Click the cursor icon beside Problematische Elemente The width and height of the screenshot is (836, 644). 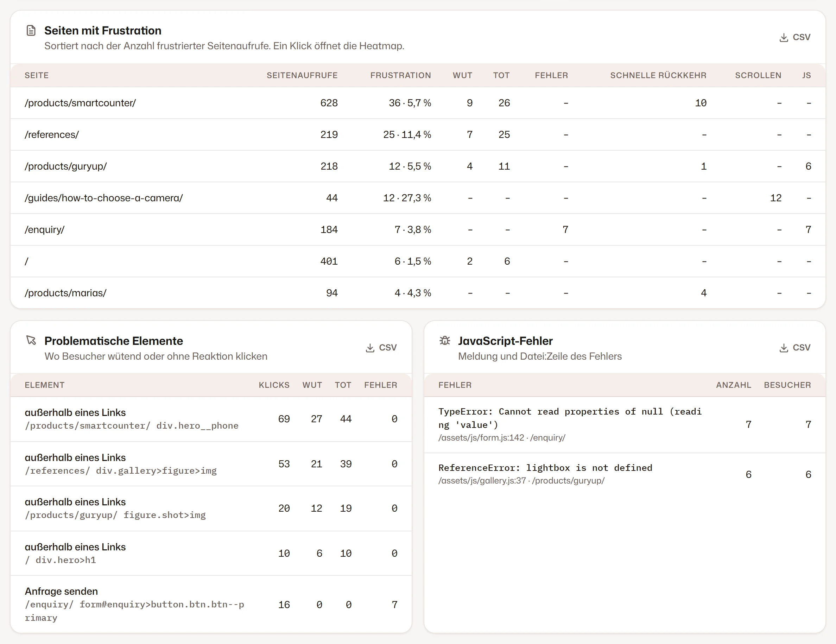point(31,340)
